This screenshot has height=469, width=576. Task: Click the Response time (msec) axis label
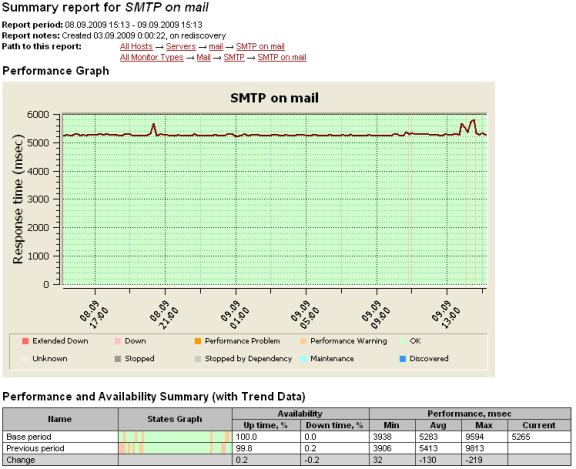tap(18, 199)
